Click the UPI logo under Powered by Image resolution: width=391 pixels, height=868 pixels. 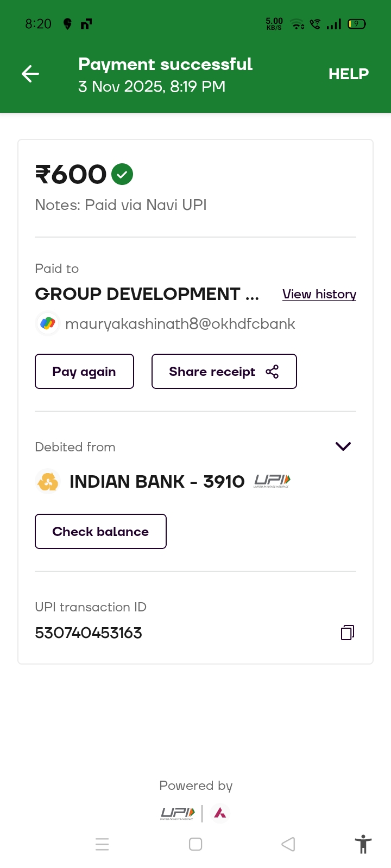coord(178,813)
